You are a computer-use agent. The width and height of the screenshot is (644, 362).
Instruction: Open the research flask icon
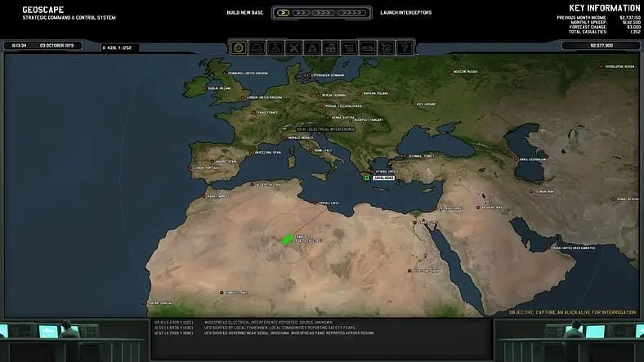(275, 48)
